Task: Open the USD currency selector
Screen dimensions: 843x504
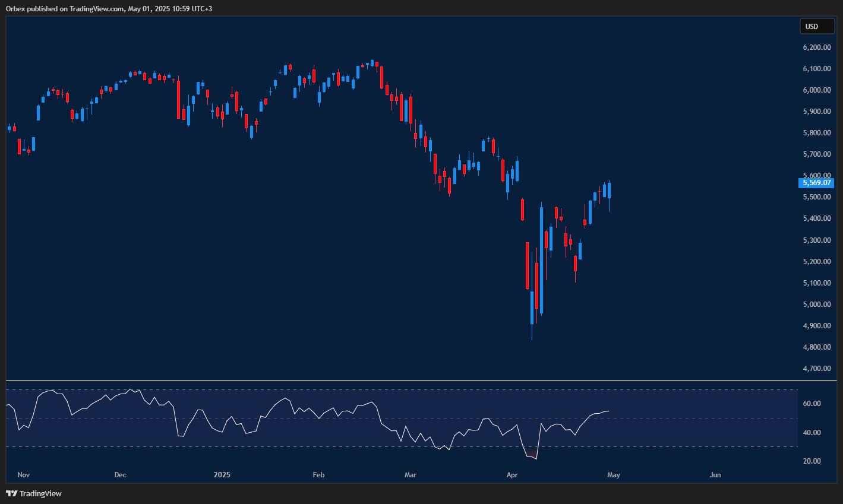Action: click(x=816, y=26)
